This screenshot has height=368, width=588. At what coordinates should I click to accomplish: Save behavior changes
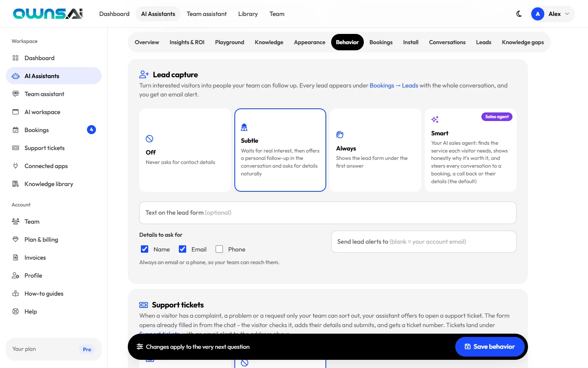490,347
